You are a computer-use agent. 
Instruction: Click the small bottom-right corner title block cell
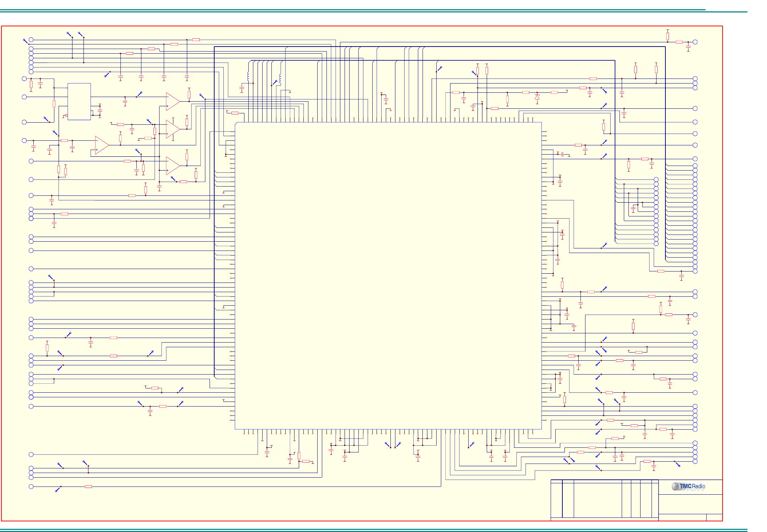coord(714,517)
